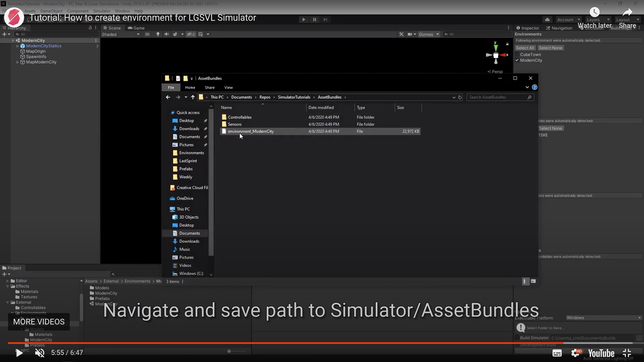The width and height of the screenshot is (644, 362).
Task: Exit YouTube full screen
Action: (x=627, y=353)
